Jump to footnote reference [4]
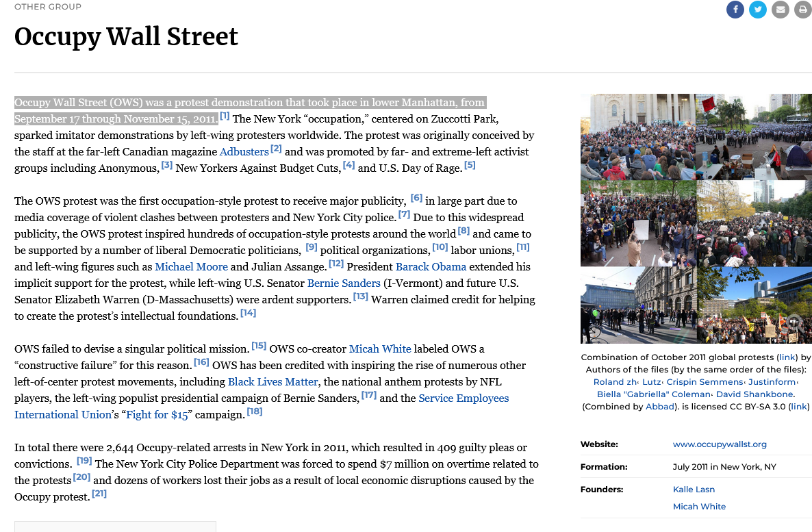812x532 pixels. (349, 165)
